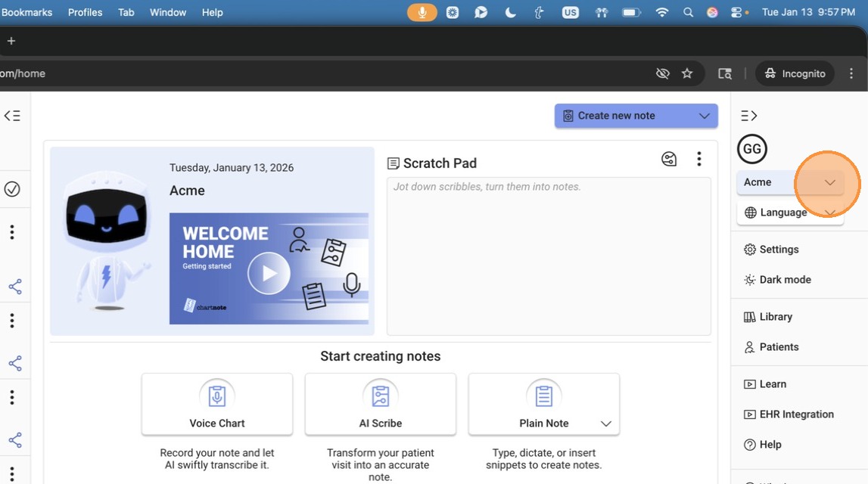Viewport: 868px width, 484px height.
Task: Click the browser address bar URL
Action: 23,73
